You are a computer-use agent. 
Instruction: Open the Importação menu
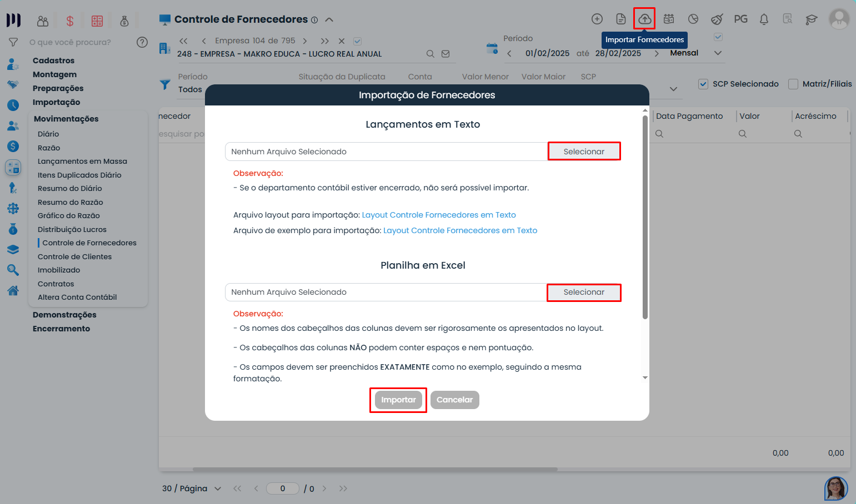(56, 102)
